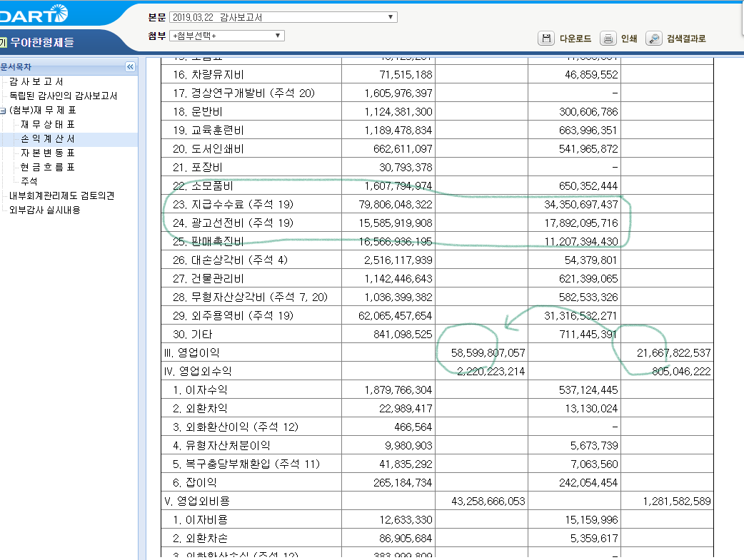Click the 22. 소모품비 row label
Viewport: 744px width, 560px height.
coord(203,185)
